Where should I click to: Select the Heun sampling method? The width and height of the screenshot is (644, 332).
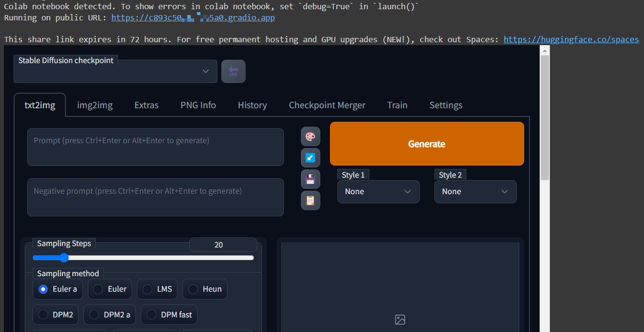(205, 289)
